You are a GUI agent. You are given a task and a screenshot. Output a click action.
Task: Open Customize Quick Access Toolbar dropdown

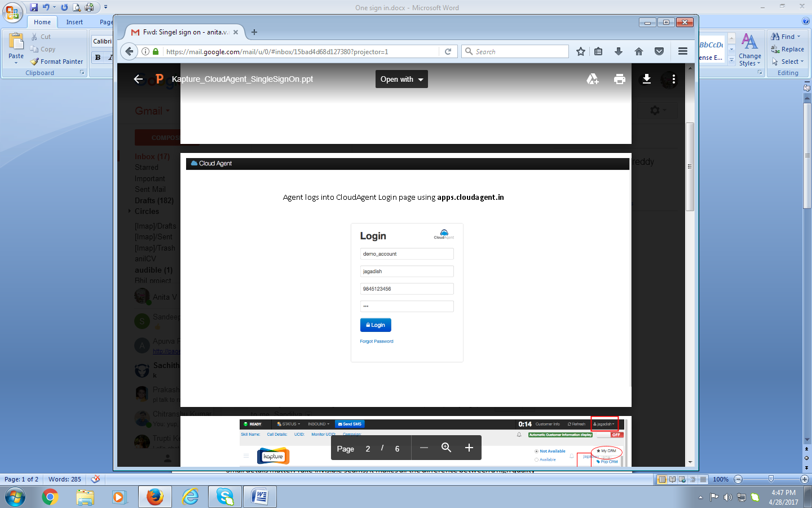(x=105, y=7)
